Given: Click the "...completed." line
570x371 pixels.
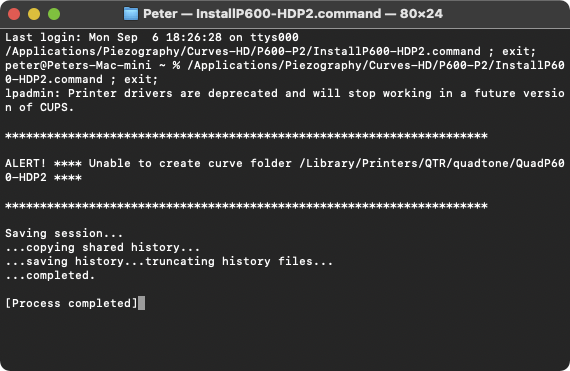Looking at the screenshot, I should point(50,275).
